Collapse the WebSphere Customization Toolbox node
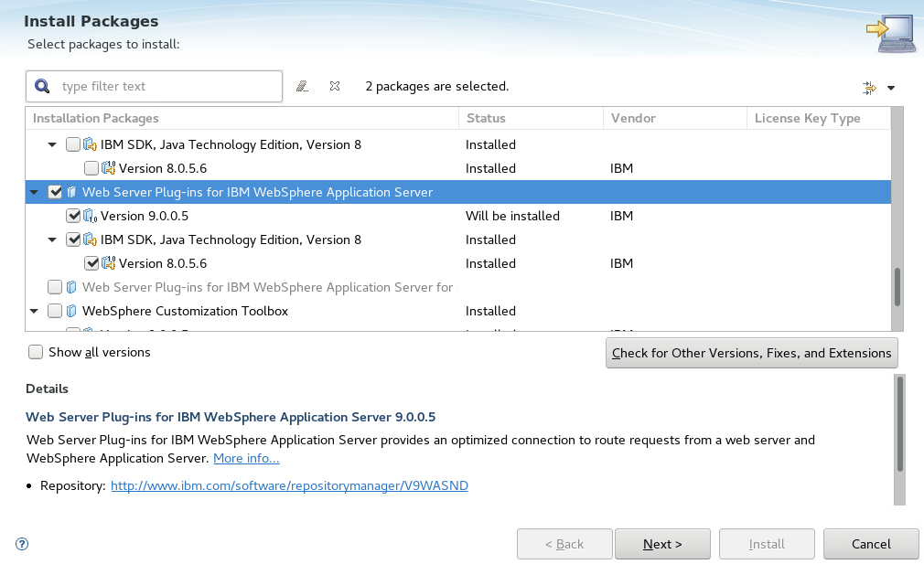This screenshot has height=575, width=924. pyautogui.click(x=34, y=311)
